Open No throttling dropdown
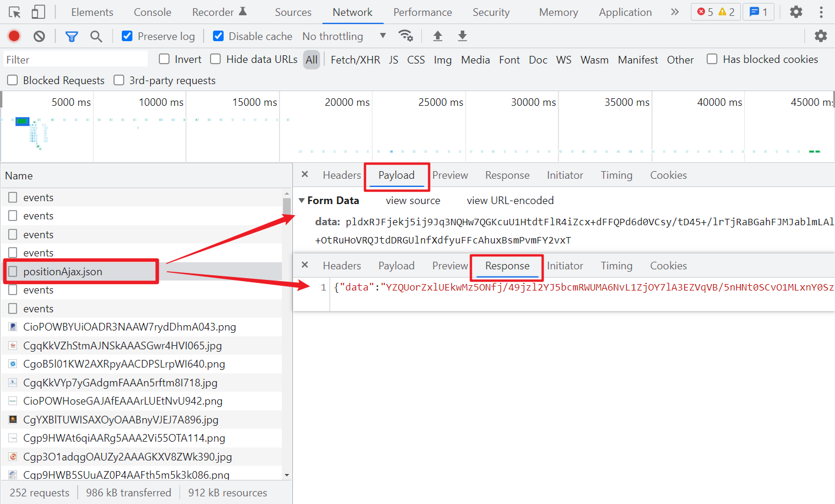This screenshot has height=504, width=835. (344, 36)
